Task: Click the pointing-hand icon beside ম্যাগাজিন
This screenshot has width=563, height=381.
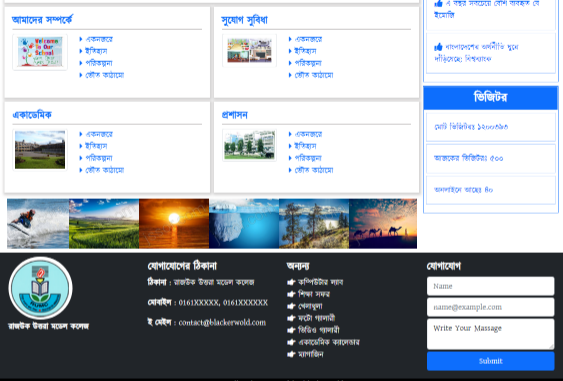Action: tap(291, 354)
